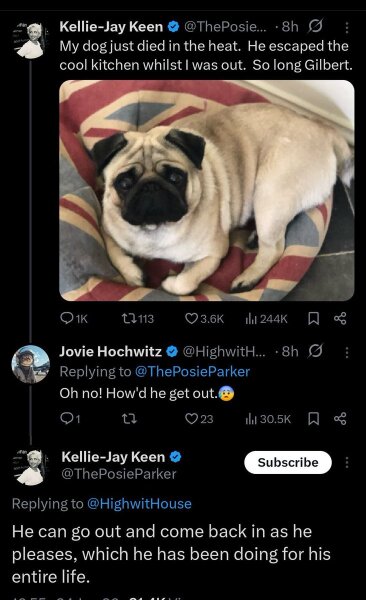
Task: Open the @HighwitHouse mention link
Action: [139, 503]
